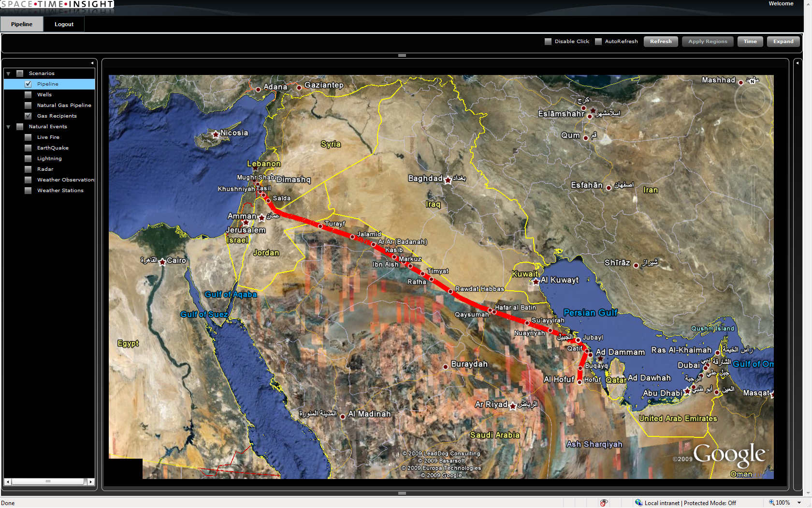Check the Natural Events group checkbox
Screen dimensions: 812x508
[x=20, y=127]
